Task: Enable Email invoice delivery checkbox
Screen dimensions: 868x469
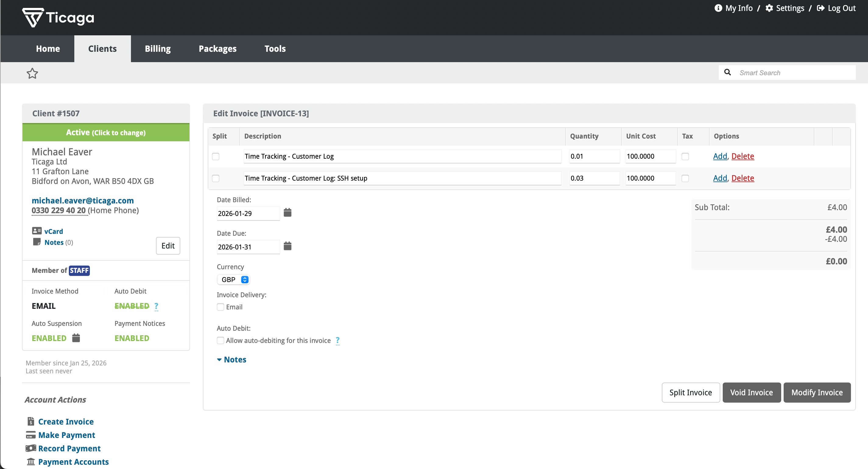Action: click(221, 307)
